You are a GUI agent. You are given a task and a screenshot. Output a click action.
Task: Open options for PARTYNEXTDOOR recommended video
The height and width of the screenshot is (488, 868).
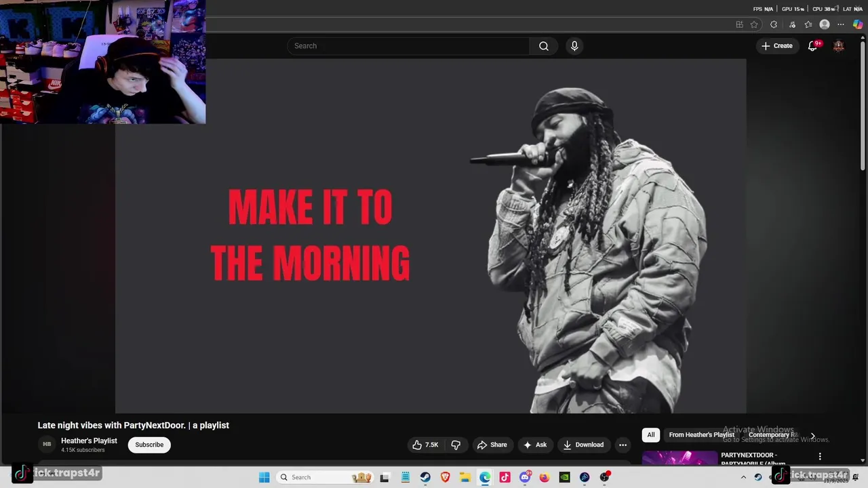820,457
